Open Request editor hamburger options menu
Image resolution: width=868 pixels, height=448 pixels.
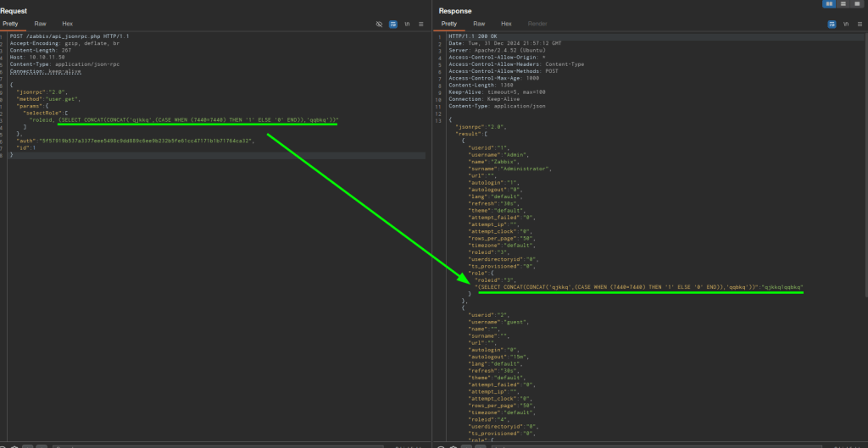(x=420, y=24)
